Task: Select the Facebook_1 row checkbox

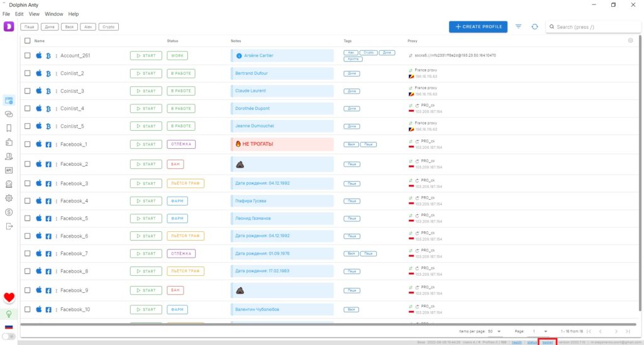Action: (x=28, y=144)
